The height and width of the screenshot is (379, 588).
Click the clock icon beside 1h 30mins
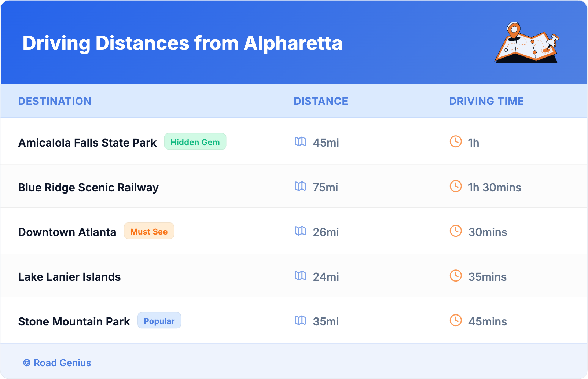point(456,186)
